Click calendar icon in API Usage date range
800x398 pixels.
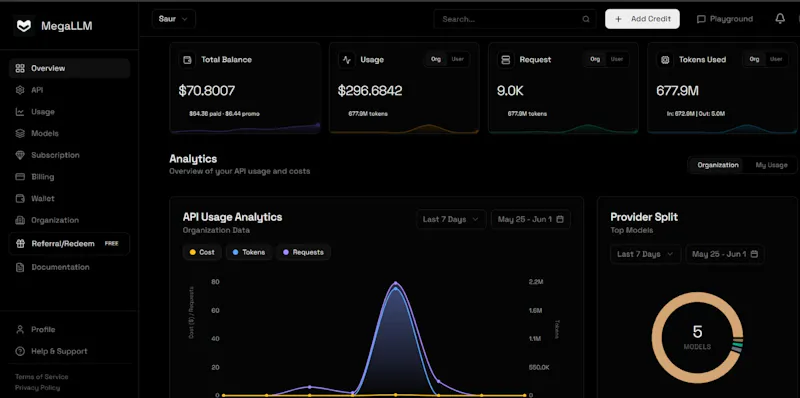tap(560, 219)
